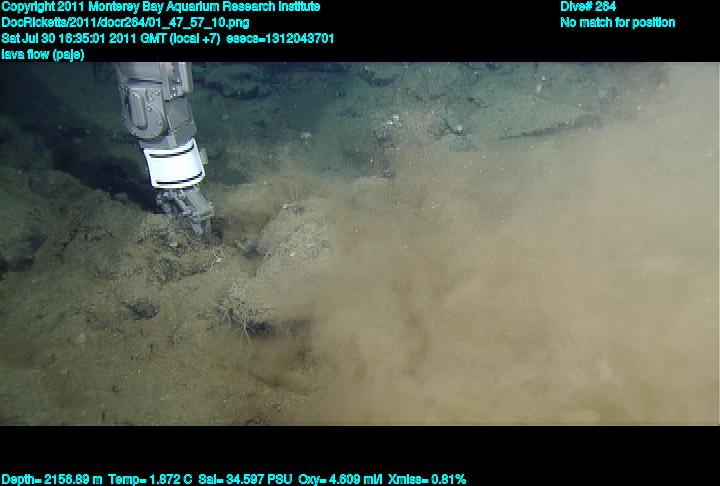Click the robotic arm gripper claw
Image resolution: width=720 pixels, height=486 pixels.
pyautogui.click(x=190, y=210)
